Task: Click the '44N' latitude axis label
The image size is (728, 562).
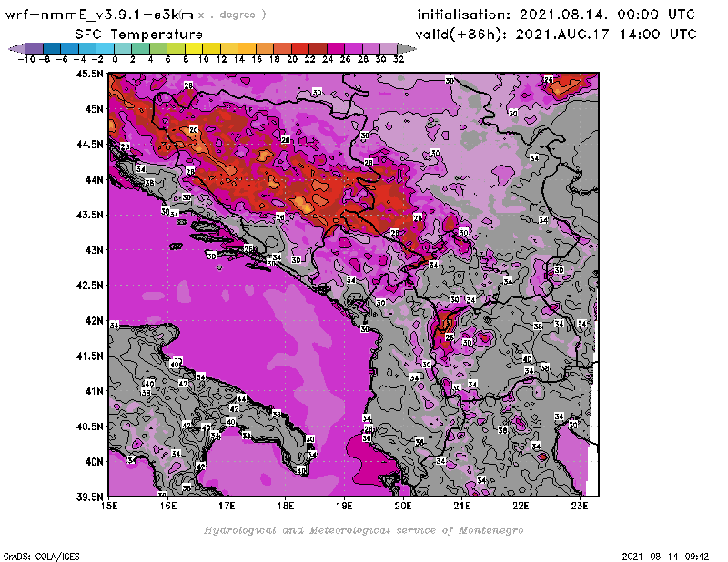Action: [x=95, y=179]
